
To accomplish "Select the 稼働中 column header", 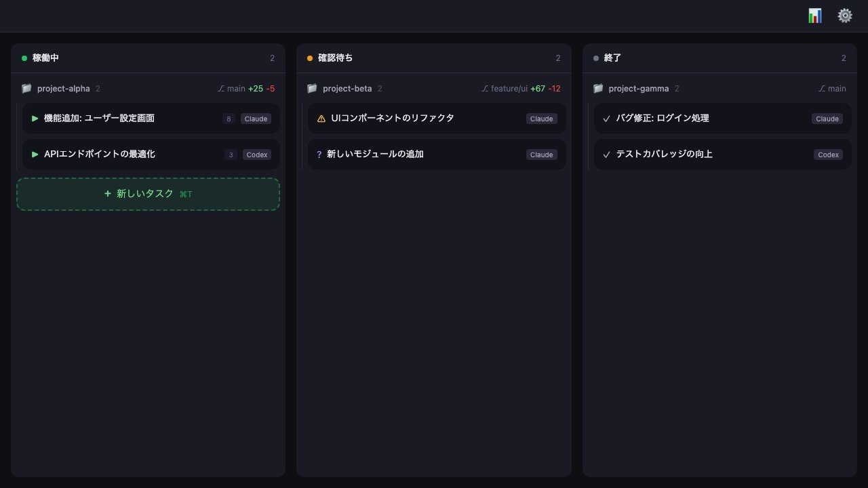I will tap(45, 58).
